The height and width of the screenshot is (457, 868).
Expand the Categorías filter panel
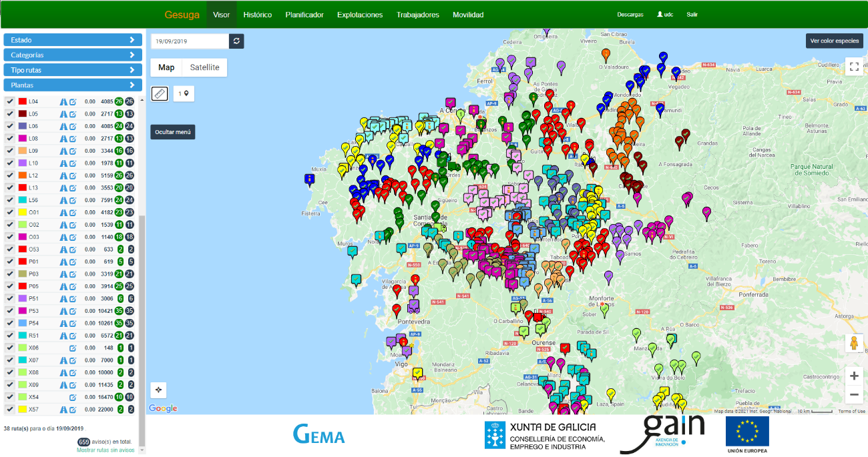tap(73, 55)
